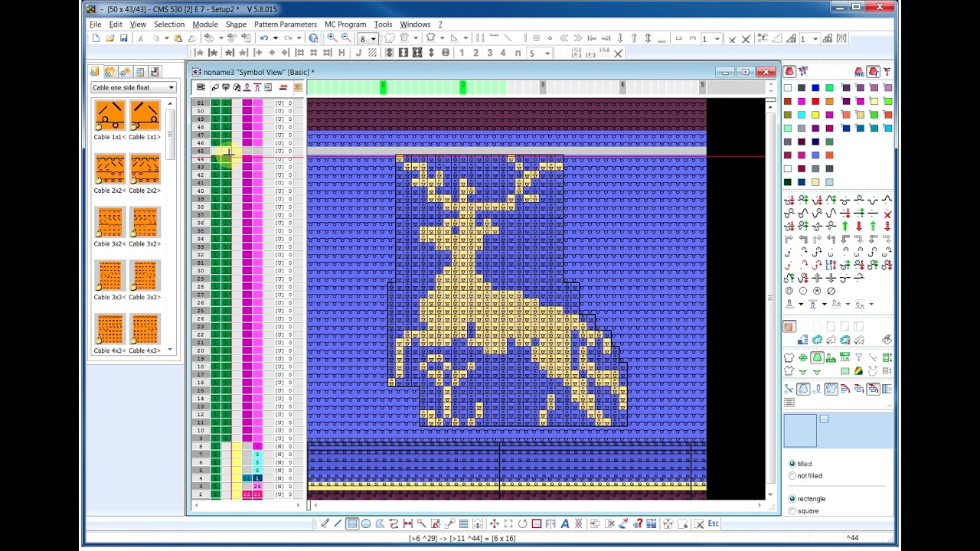The width and height of the screenshot is (980, 551).
Task: Open the MC Program menu
Action: (345, 24)
